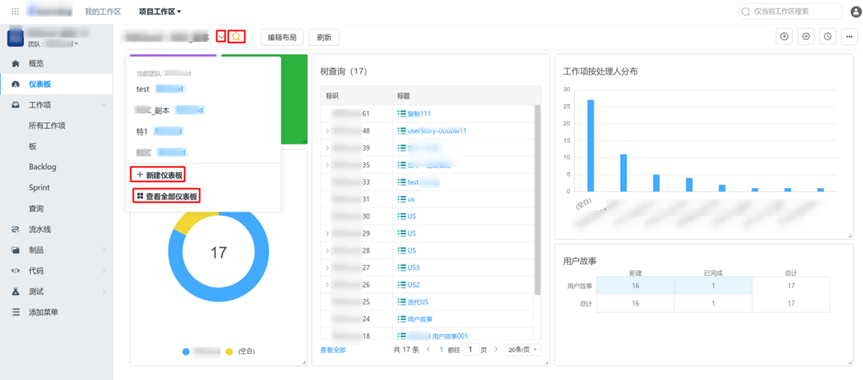Open the 20条/页 page size dropdown
The width and height of the screenshot is (863, 380).
[523, 349]
